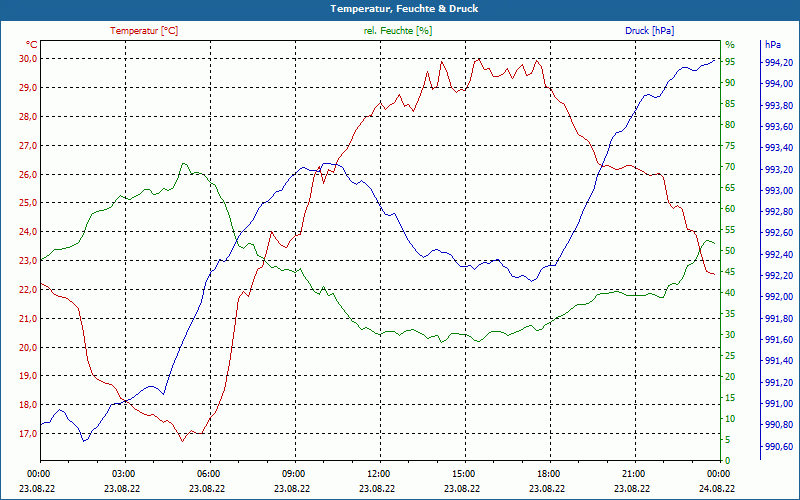This screenshot has width=800, height=500.
Task: Pick the 991,80 pressure axis value
Action: (780, 319)
